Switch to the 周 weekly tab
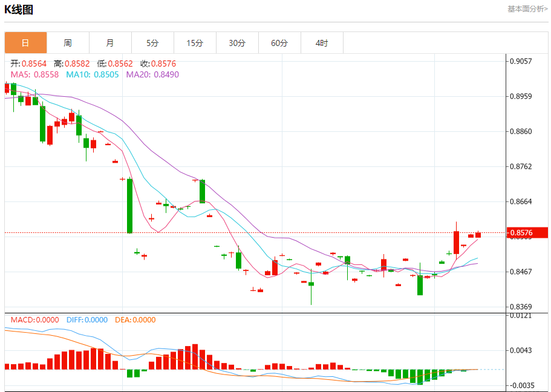The width and height of the screenshot is (551, 392). tap(68, 43)
